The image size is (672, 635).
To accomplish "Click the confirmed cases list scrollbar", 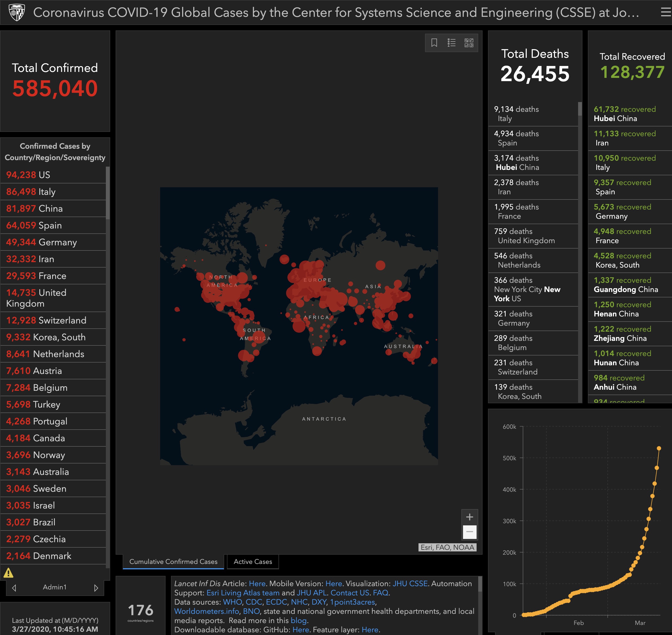I will pos(108,193).
